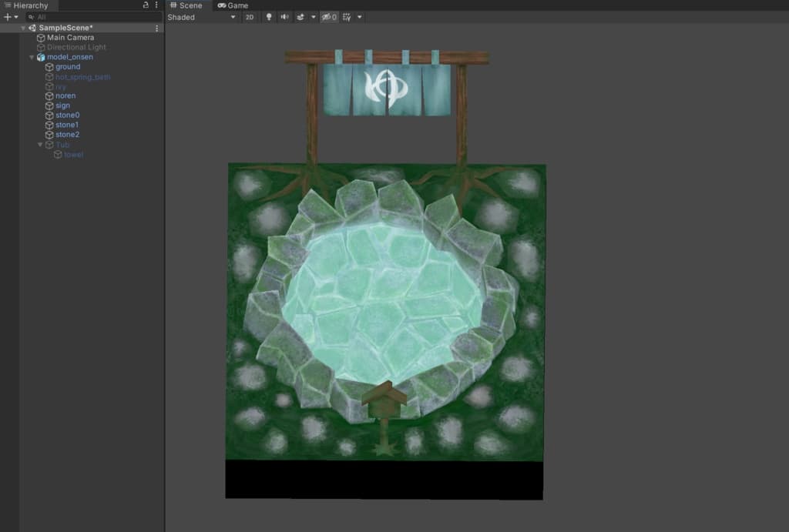This screenshot has height=532, width=789.
Task: Click the SampleScene three-dot menu icon
Action: [157, 28]
